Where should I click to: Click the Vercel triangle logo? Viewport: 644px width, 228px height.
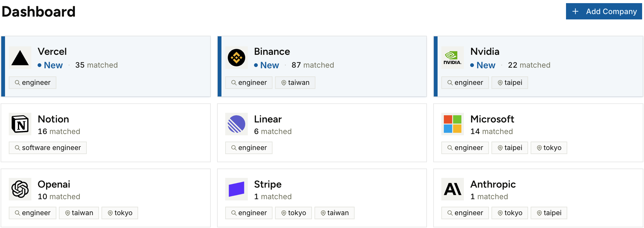click(20, 58)
